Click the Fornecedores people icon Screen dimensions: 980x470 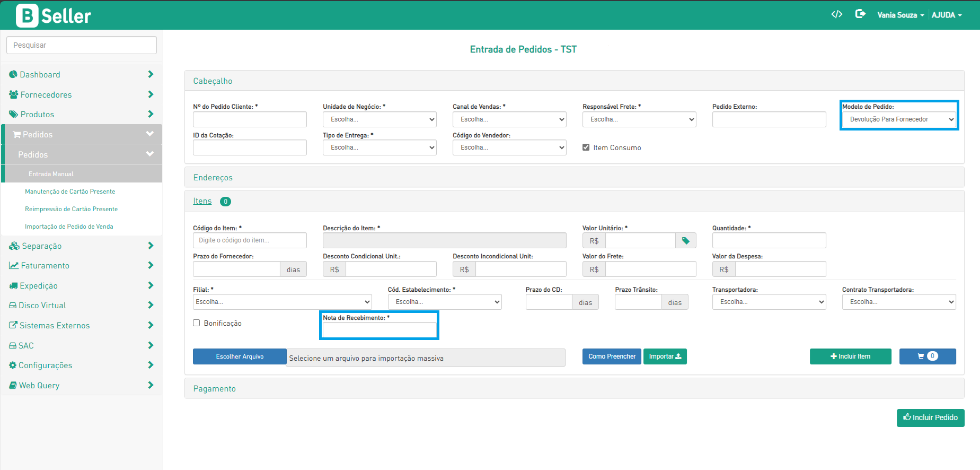tap(14, 94)
